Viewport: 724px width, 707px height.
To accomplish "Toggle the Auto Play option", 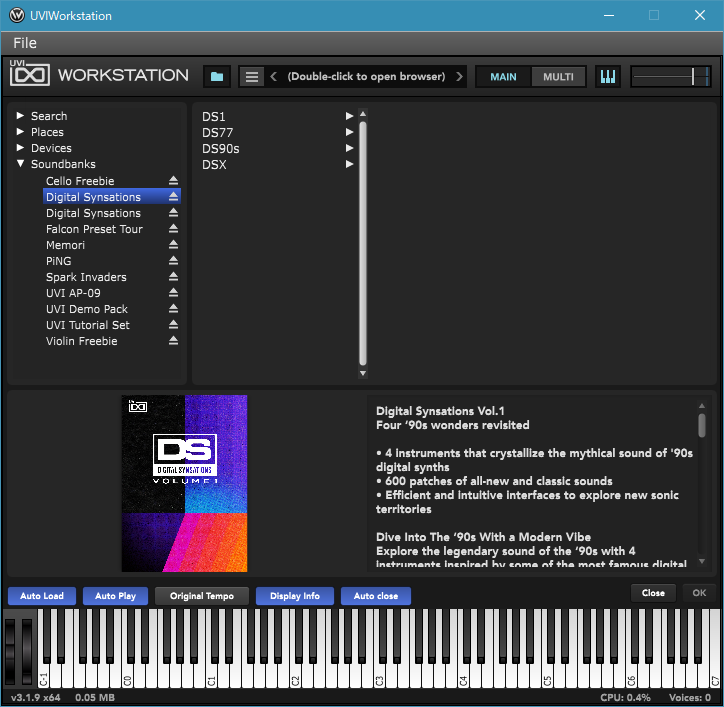I will click(x=115, y=596).
